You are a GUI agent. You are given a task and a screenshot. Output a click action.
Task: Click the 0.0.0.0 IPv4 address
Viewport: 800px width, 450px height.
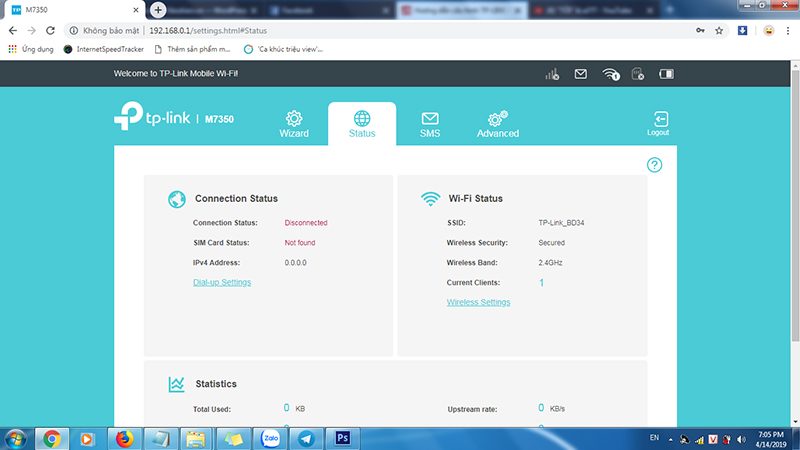(x=295, y=262)
